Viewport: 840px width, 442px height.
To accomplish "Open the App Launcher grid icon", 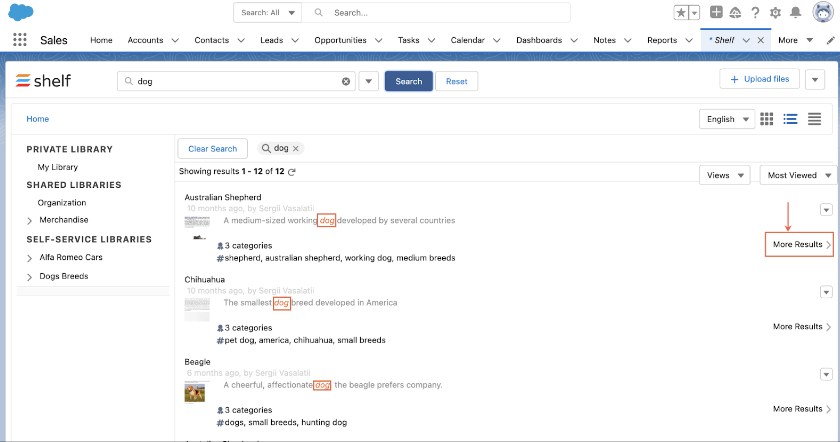I will 20,40.
